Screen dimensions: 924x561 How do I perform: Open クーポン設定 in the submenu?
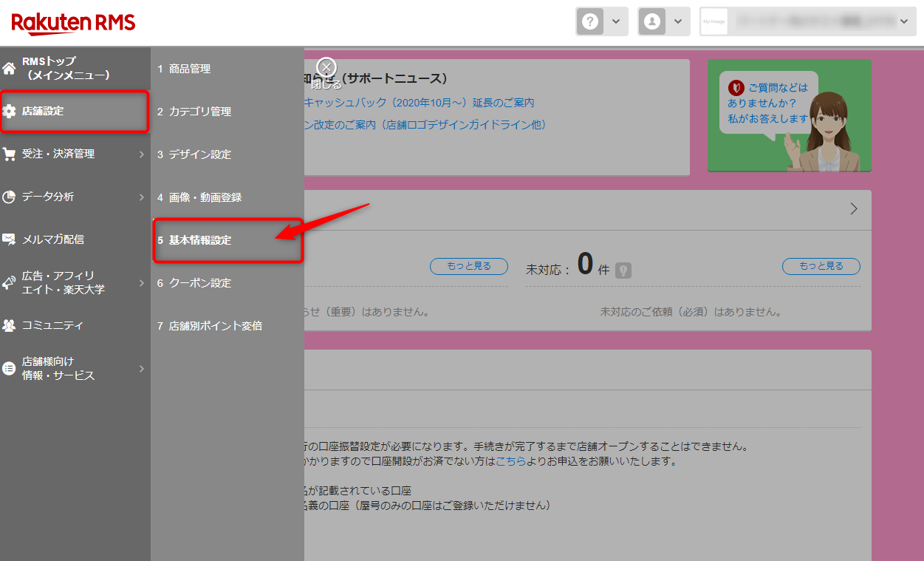[x=200, y=283]
